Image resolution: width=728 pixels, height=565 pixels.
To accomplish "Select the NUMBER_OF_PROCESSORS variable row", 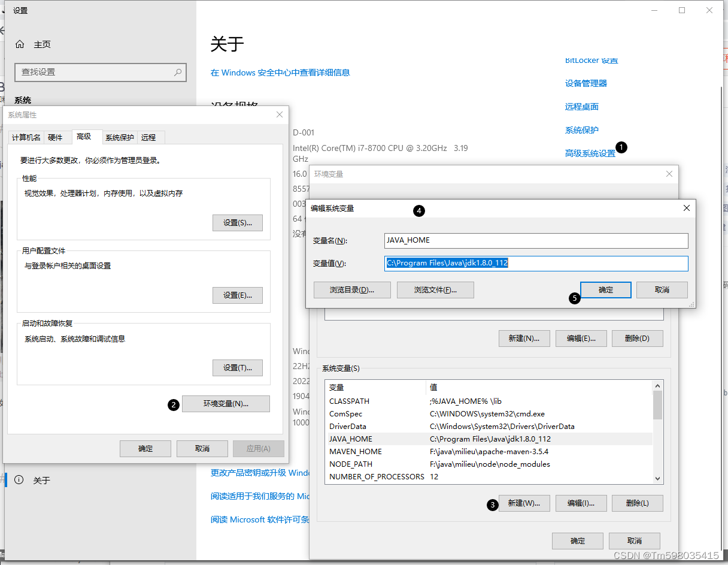I will (x=489, y=476).
